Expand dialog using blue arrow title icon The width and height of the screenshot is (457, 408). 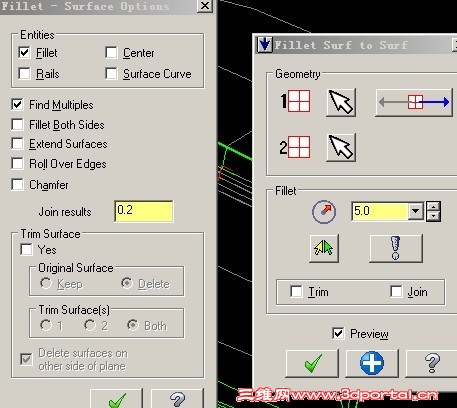click(x=265, y=44)
